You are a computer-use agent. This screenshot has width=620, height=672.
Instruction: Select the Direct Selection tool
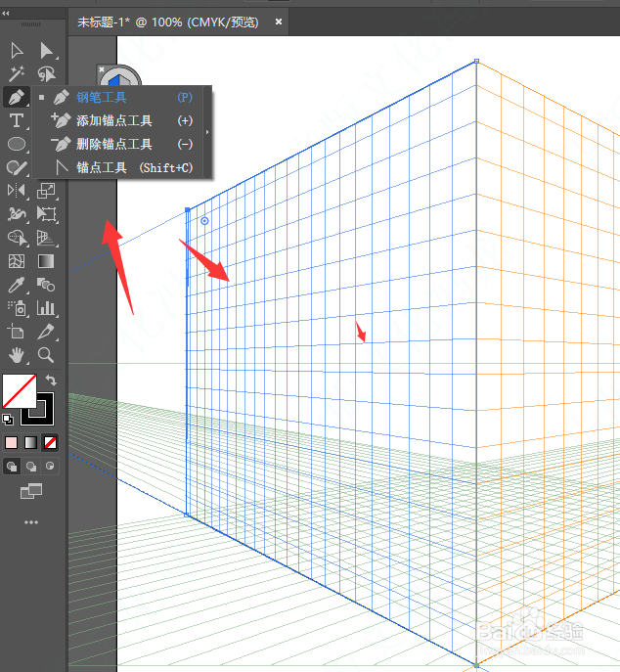46,51
